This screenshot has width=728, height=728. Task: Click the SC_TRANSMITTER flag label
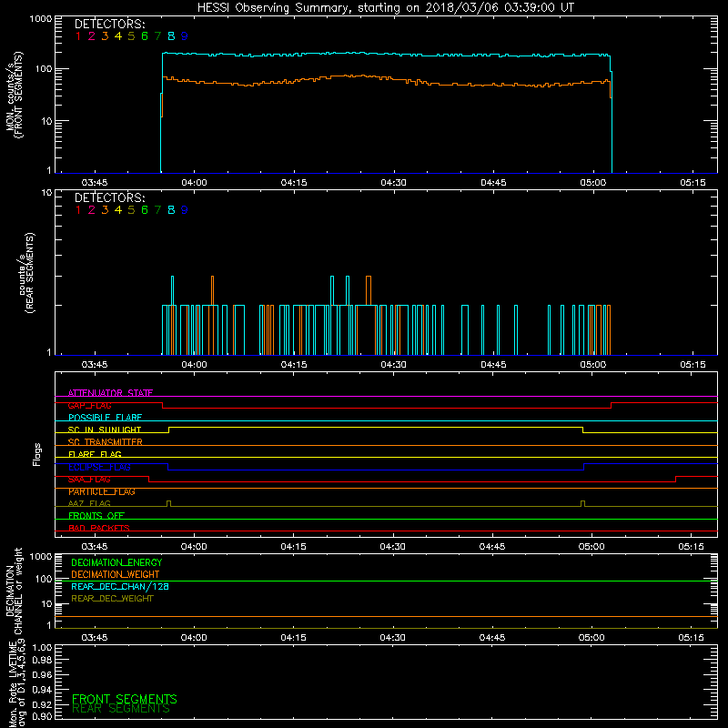tap(105, 442)
